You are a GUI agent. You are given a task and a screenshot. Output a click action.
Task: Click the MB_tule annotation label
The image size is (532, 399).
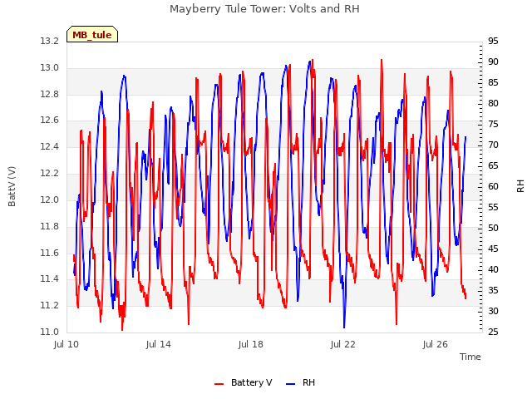click(92, 34)
